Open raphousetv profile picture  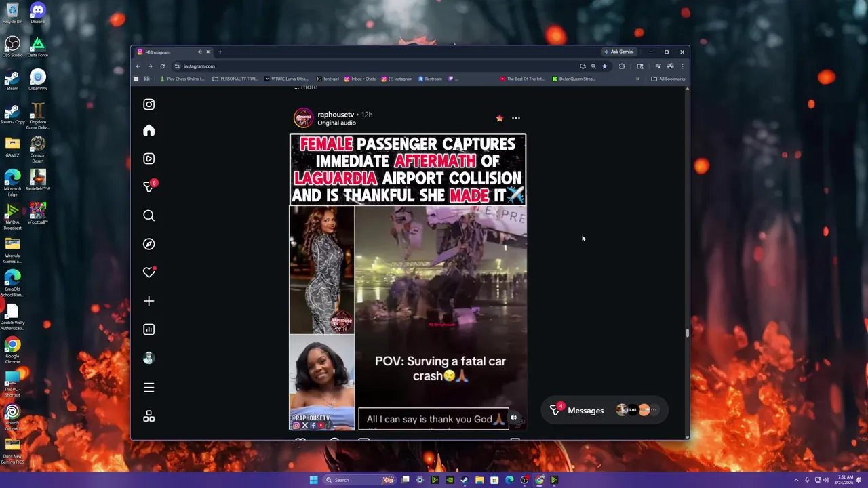click(303, 118)
